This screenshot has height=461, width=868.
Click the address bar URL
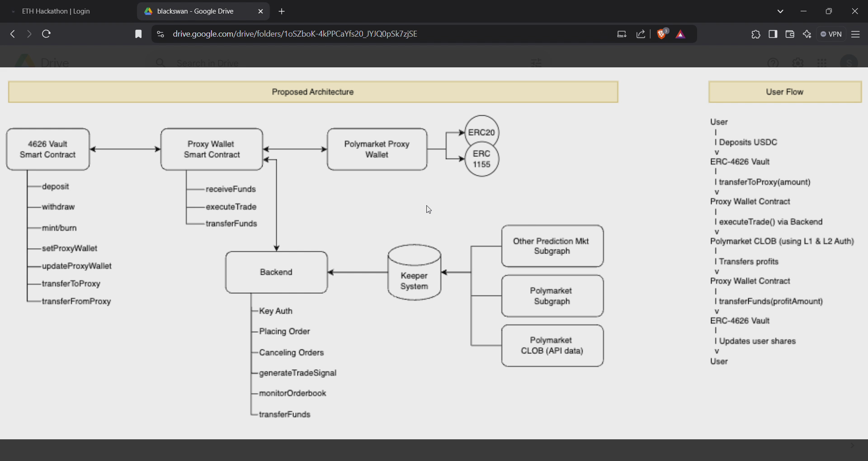pos(295,34)
